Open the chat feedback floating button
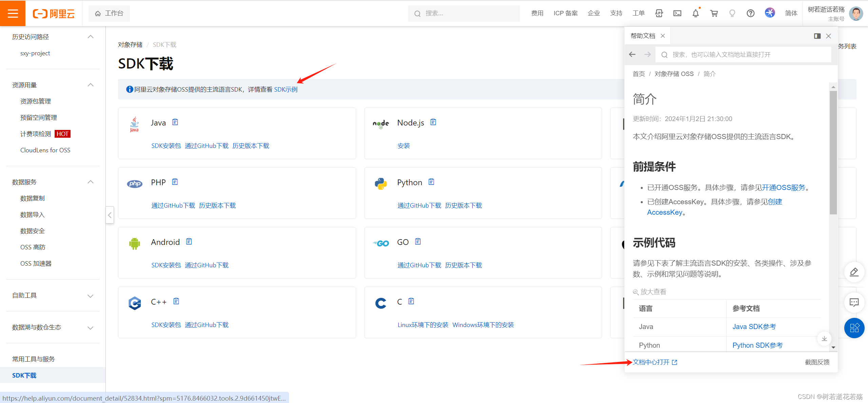This screenshot has height=403, width=868. 854,302
